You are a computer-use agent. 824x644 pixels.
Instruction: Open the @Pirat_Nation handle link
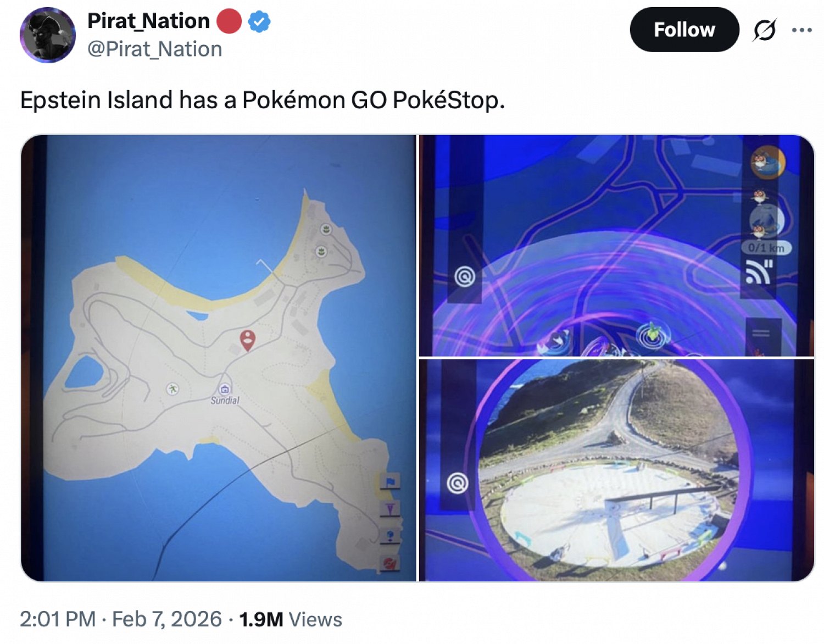(x=155, y=49)
